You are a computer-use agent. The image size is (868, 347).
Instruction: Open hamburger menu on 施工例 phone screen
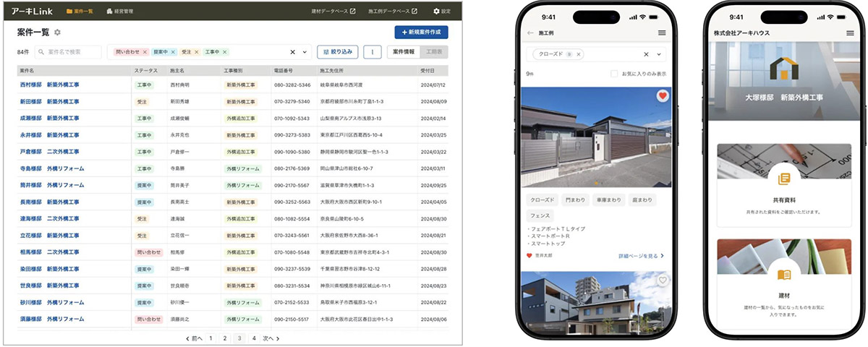662,33
